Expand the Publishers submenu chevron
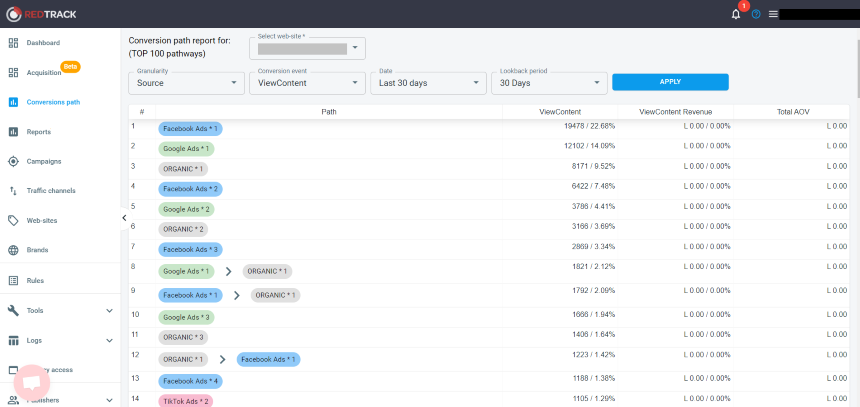The width and height of the screenshot is (860, 407). point(109,400)
